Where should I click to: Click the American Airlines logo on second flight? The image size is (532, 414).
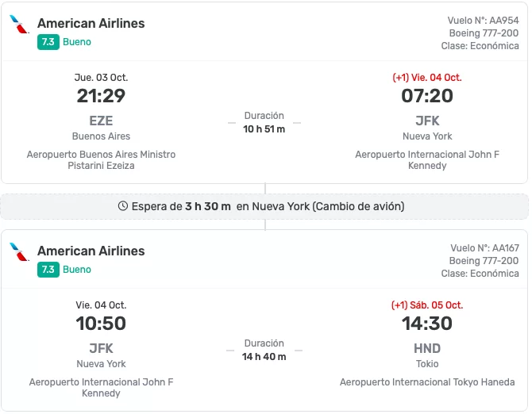click(x=20, y=252)
